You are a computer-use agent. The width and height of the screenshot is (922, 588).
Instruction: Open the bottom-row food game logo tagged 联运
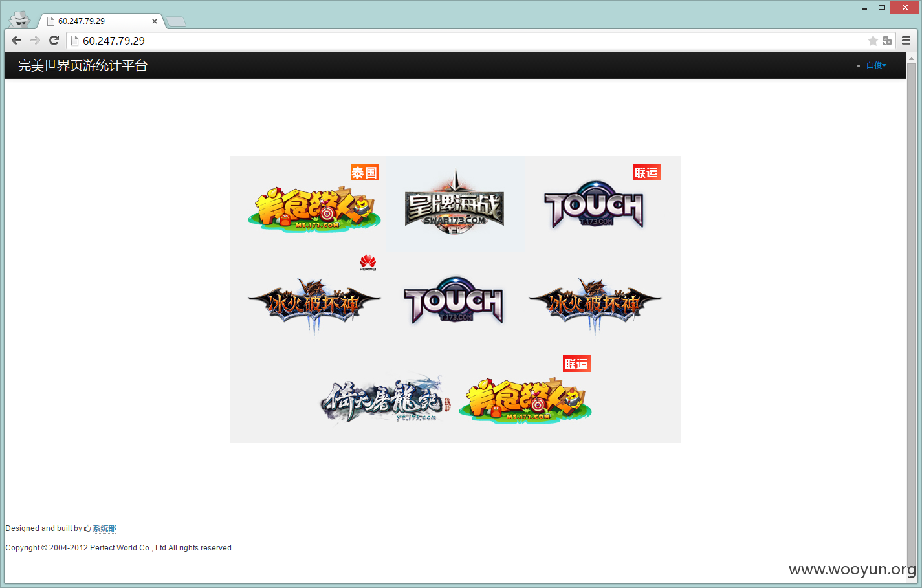[525, 400]
